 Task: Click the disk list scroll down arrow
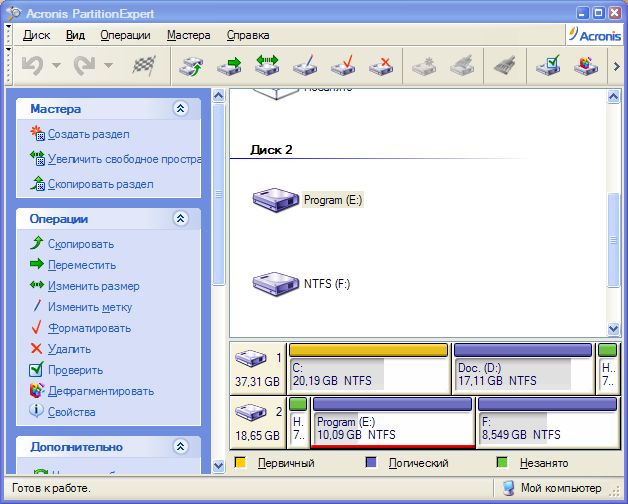[x=614, y=329]
